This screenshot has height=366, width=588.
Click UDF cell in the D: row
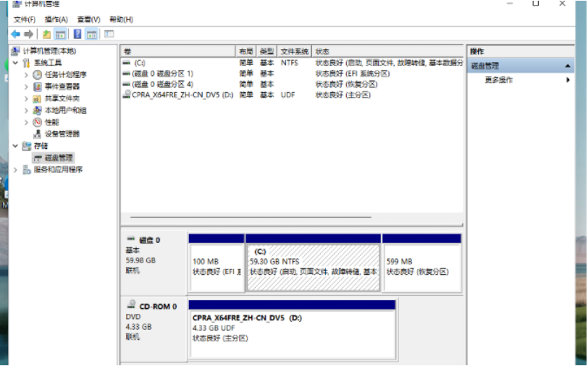[288, 95]
